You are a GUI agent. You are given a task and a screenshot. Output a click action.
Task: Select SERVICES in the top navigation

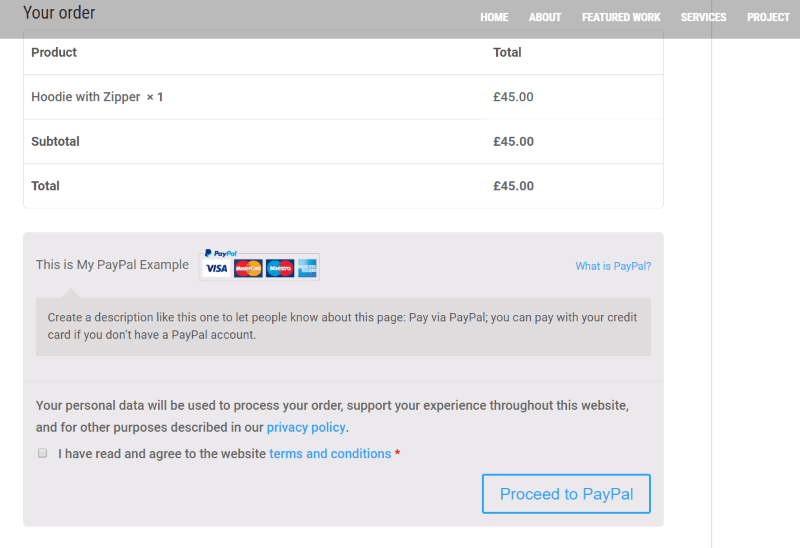(703, 17)
